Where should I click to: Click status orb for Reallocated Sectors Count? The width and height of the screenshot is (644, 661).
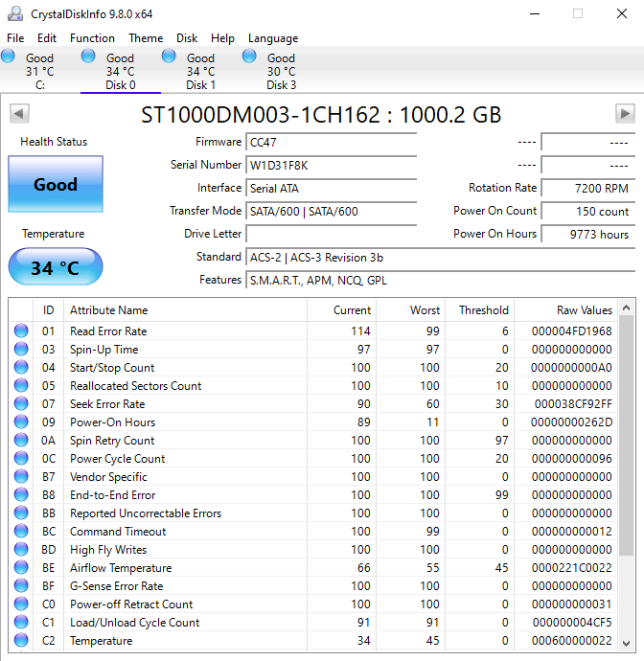coord(21,385)
